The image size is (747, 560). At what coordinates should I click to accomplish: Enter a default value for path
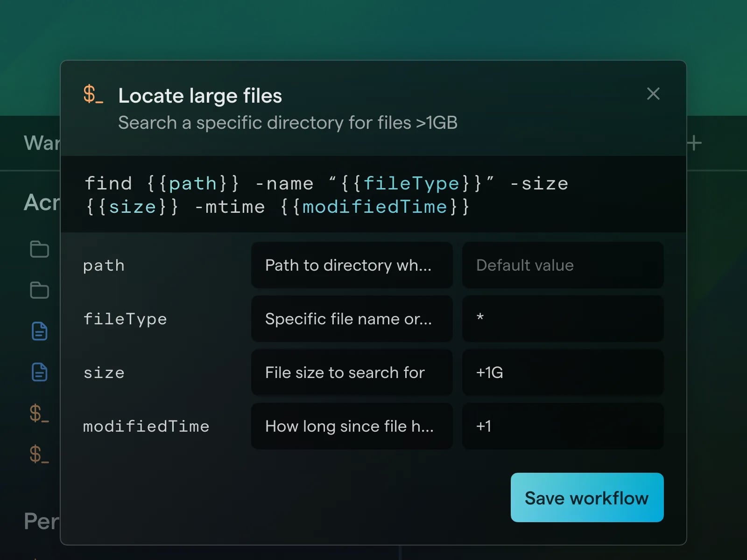[x=563, y=265]
